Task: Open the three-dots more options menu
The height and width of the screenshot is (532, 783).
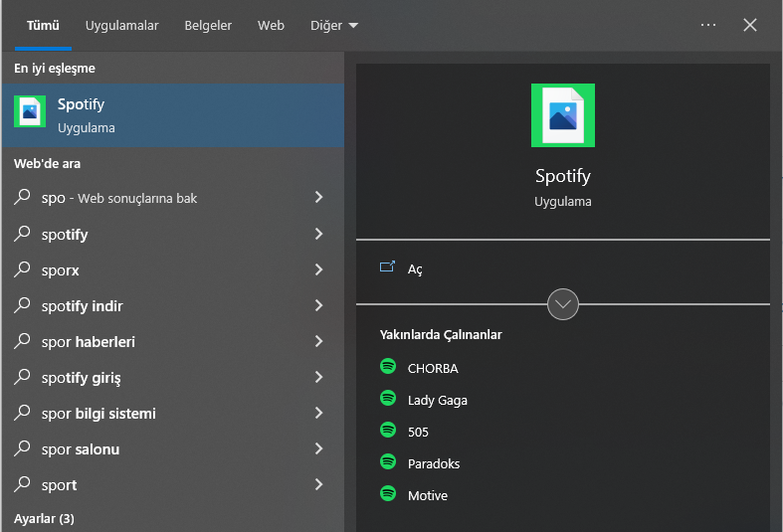Action: (x=708, y=25)
